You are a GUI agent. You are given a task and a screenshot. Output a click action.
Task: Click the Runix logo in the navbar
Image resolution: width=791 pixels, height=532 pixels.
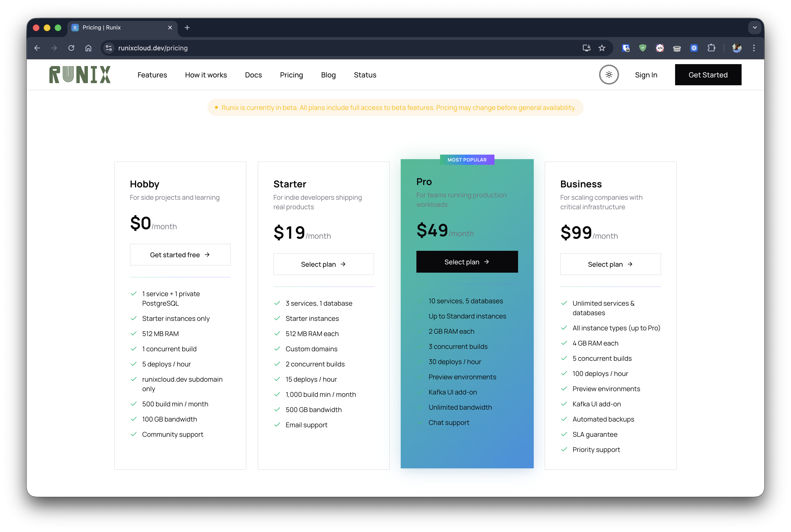[81, 74]
